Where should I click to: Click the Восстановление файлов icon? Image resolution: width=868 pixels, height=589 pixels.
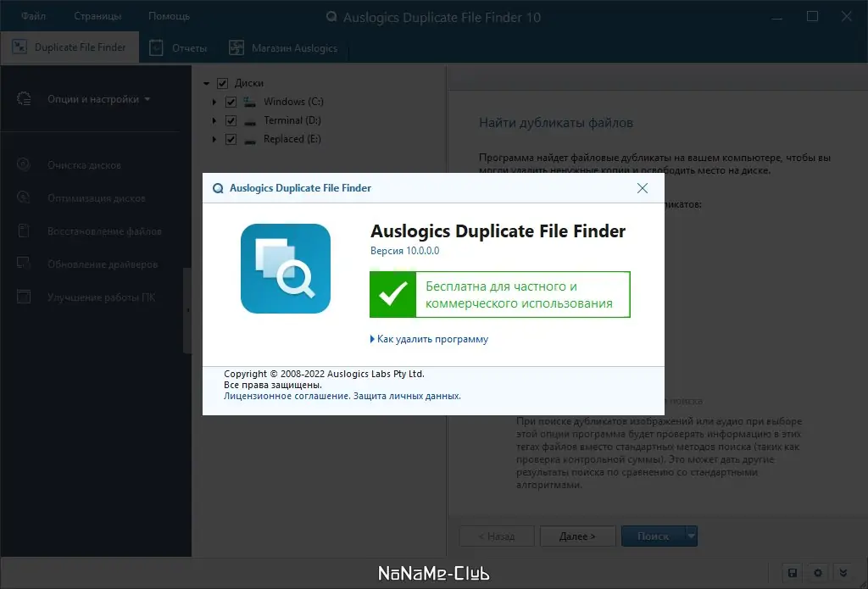click(23, 231)
